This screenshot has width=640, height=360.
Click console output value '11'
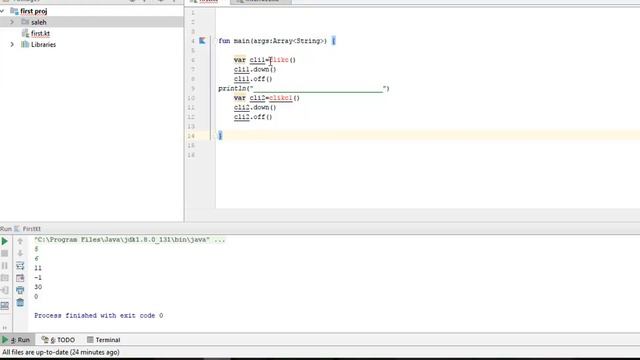pyautogui.click(x=38, y=268)
